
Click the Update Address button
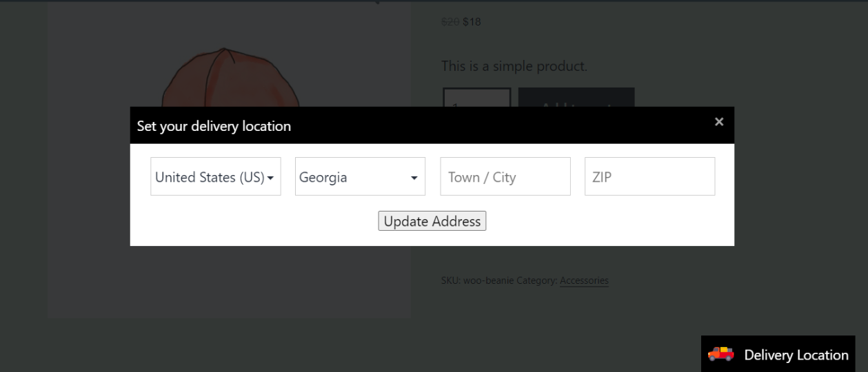pyautogui.click(x=432, y=221)
